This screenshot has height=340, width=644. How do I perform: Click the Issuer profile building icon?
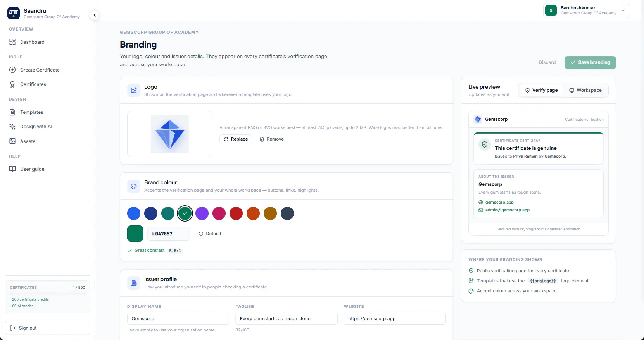point(134,283)
